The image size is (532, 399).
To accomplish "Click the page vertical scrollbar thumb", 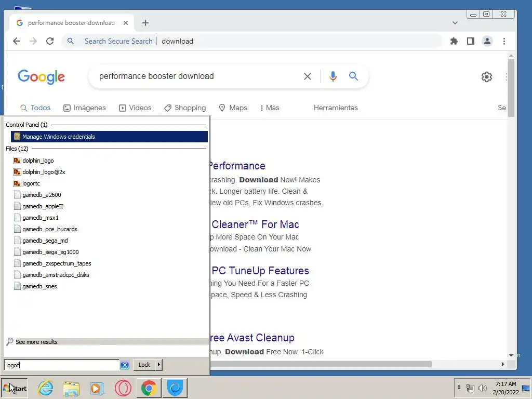I will point(511,88).
